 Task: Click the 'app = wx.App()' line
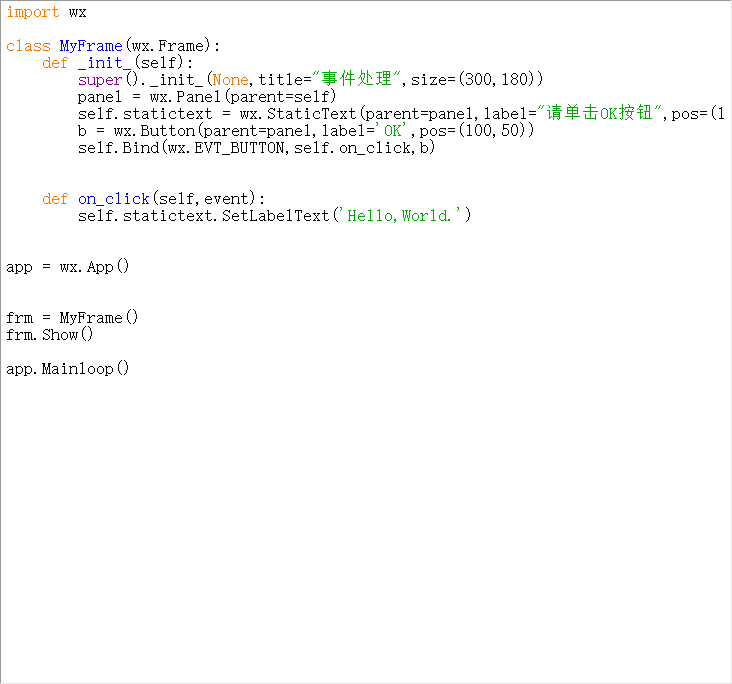(68, 267)
